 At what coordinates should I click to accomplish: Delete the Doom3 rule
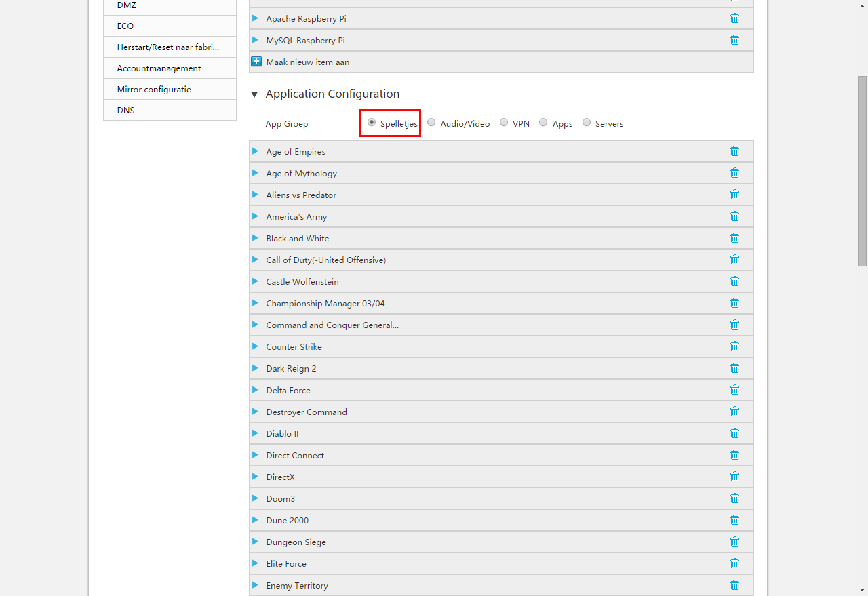734,498
